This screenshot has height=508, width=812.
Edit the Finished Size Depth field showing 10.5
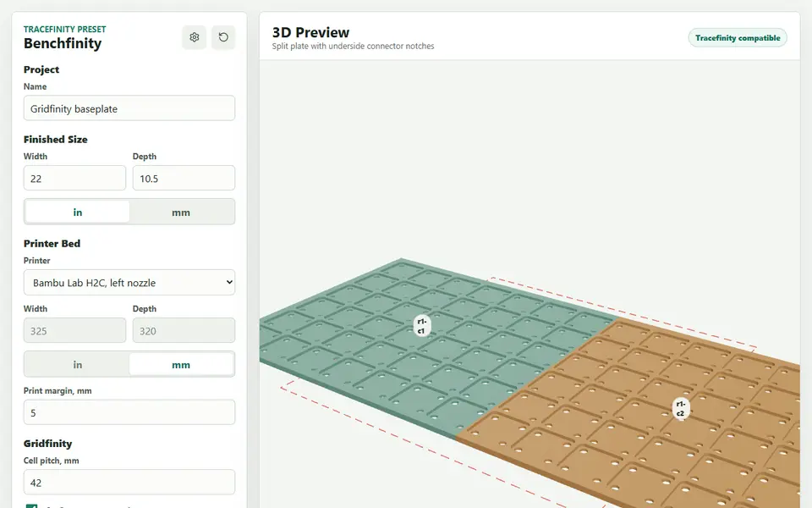[184, 179]
